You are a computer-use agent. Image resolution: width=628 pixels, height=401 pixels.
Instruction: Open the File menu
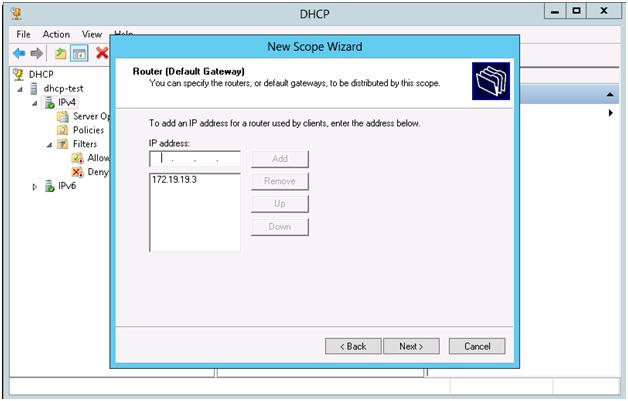(x=23, y=34)
